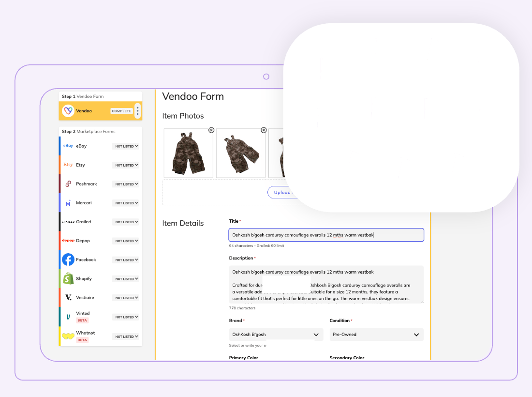The image size is (532, 397).
Task: Click the partially hidden third photo thumbnail
Action: pyautogui.click(x=276, y=153)
